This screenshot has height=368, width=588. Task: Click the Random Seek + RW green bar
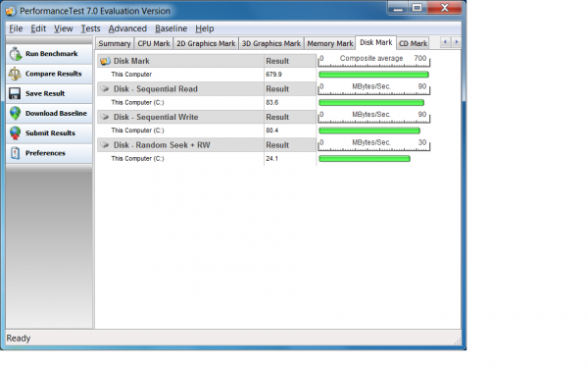(365, 159)
